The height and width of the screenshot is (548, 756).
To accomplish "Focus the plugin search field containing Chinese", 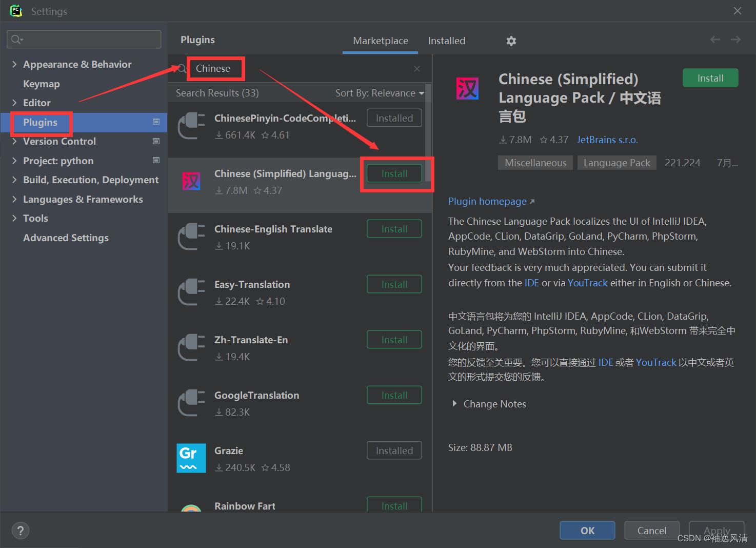I will click(x=300, y=69).
